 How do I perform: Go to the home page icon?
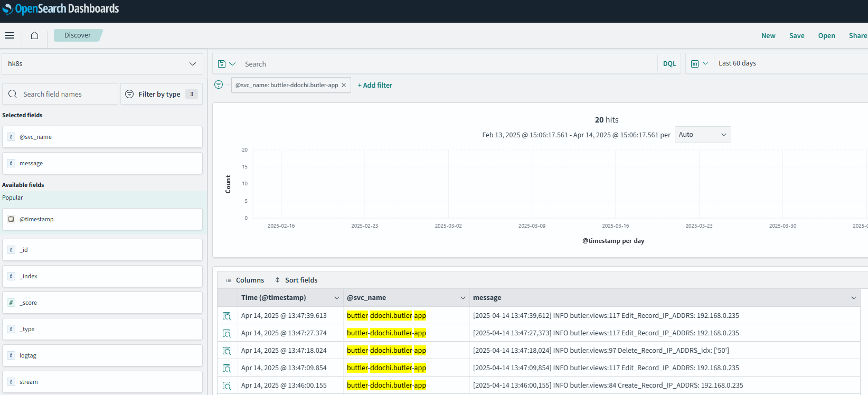coord(35,35)
